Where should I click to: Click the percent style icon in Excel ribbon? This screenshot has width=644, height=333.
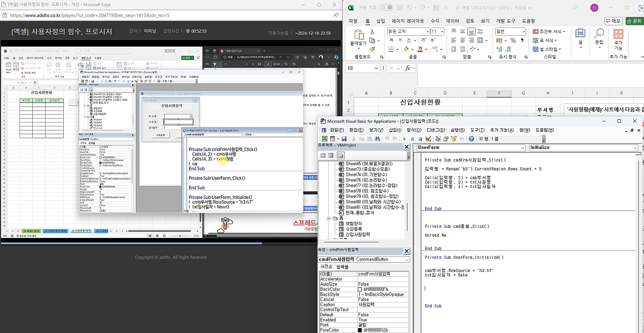click(x=513, y=40)
